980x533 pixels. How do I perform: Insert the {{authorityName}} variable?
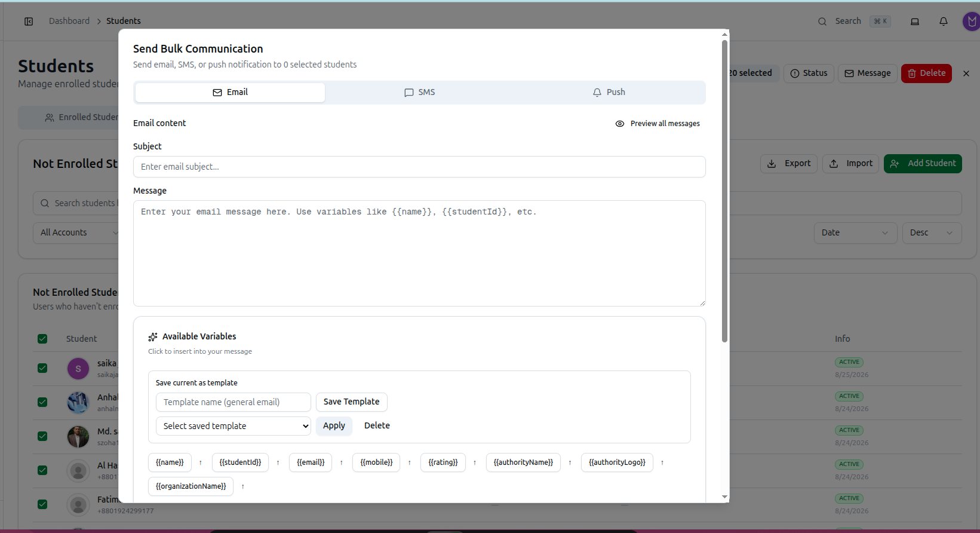(x=523, y=462)
